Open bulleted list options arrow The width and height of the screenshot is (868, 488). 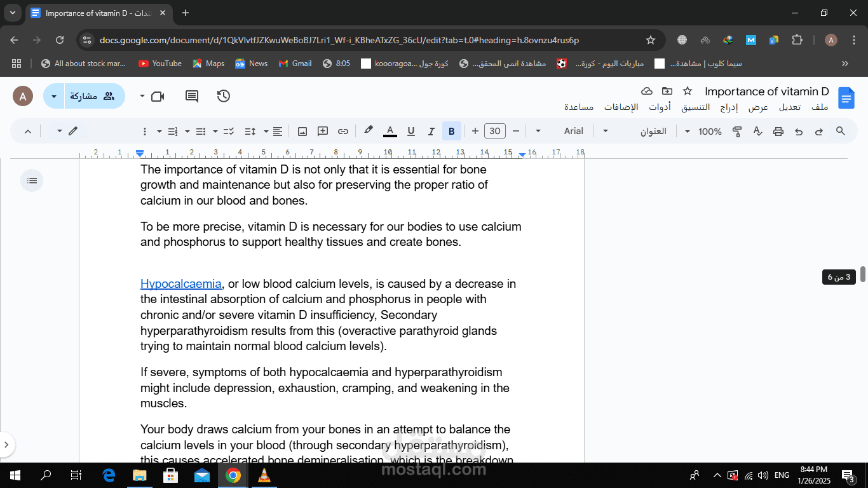(x=187, y=132)
